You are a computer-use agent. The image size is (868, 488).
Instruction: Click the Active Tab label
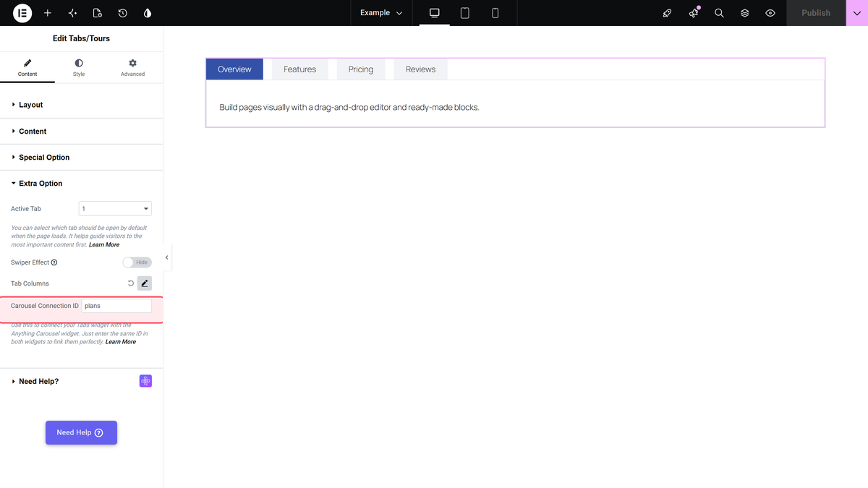click(26, 209)
